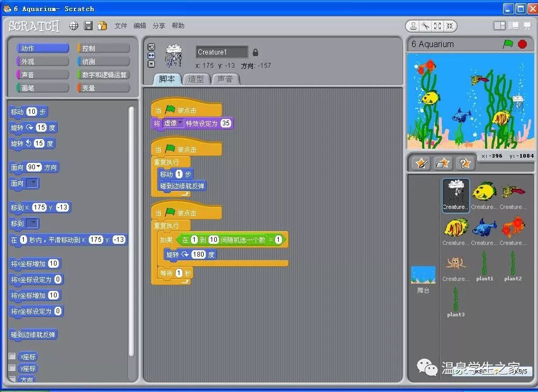Viewport: 538px width, 392px height.
Task: Click the 180 degrees field in script
Action: coord(199,254)
